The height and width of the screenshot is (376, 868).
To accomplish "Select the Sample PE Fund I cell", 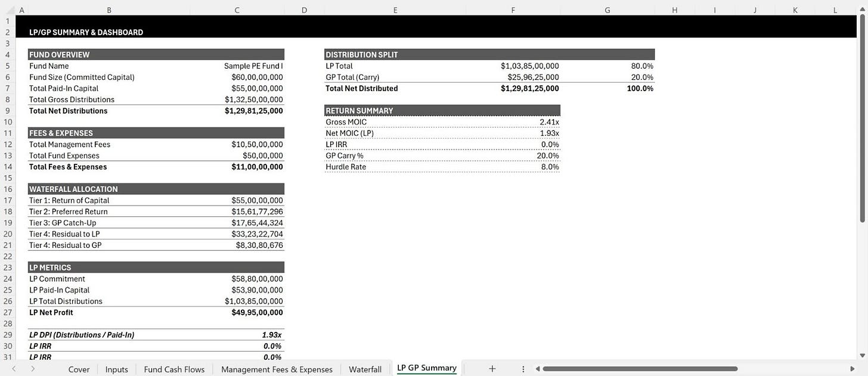I will pyautogui.click(x=253, y=66).
